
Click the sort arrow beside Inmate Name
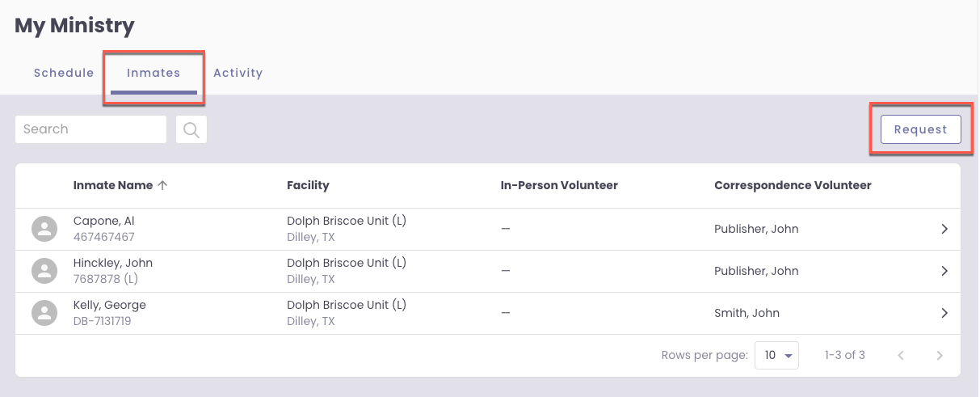(x=162, y=185)
